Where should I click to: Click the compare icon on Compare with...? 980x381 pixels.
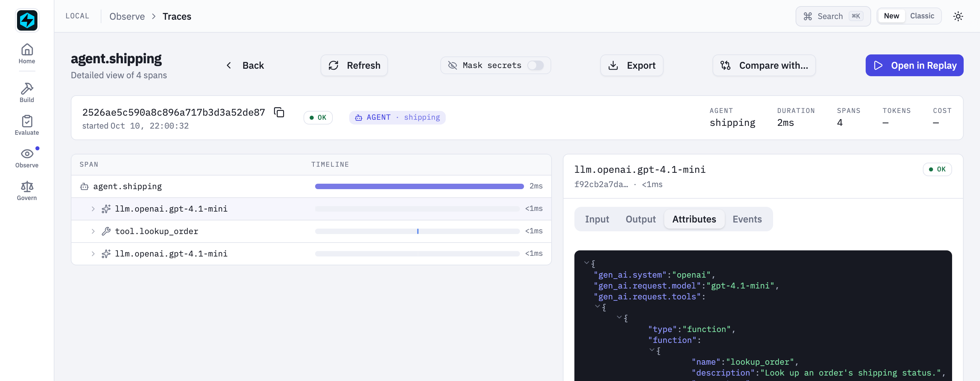click(725, 66)
